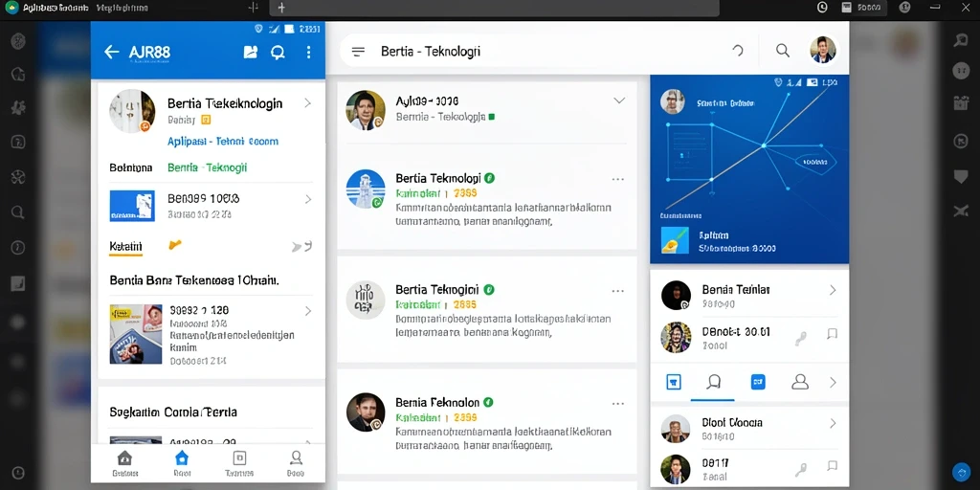Click the search icon in the left dark sidebar
The width and height of the screenshot is (980, 490).
click(18, 212)
